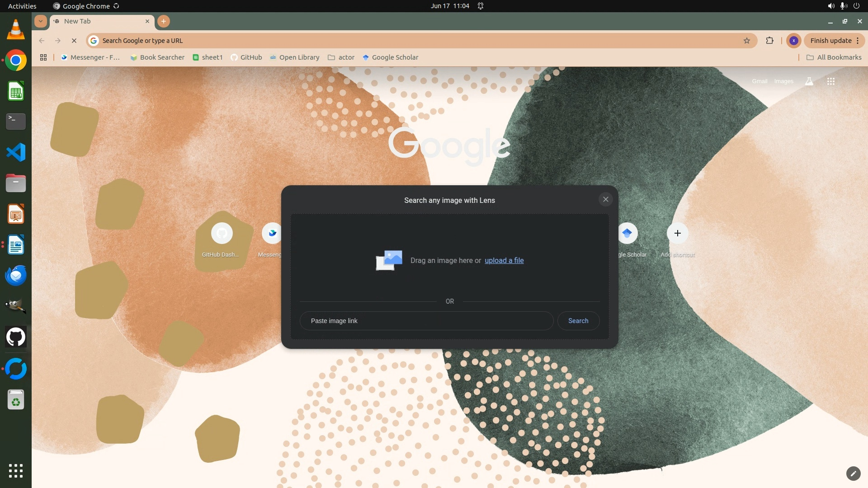This screenshot has width=868, height=488.
Task: Launch Visual Studio Code from dock
Action: pyautogui.click(x=16, y=152)
